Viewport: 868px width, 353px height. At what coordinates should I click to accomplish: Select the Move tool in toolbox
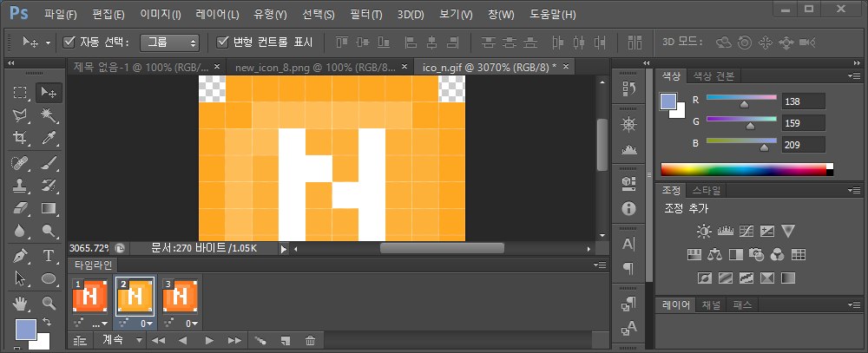pos(49,93)
